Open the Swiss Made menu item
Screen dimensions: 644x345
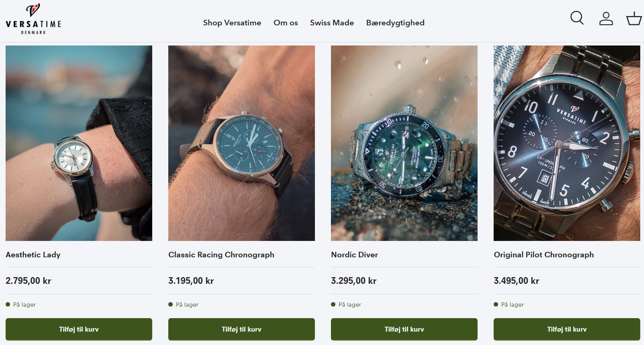[332, 23]
